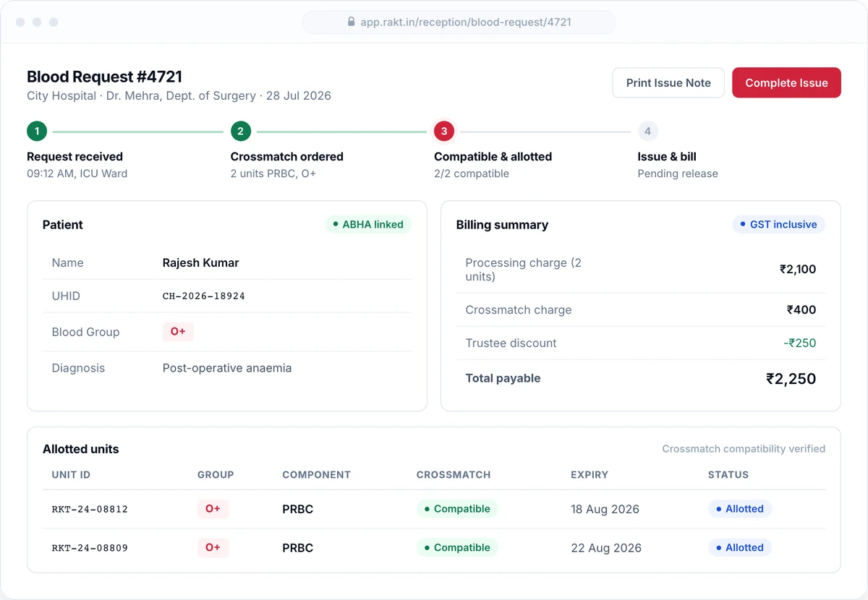
Task: Click Print Issue Note button
Action: 668,82
